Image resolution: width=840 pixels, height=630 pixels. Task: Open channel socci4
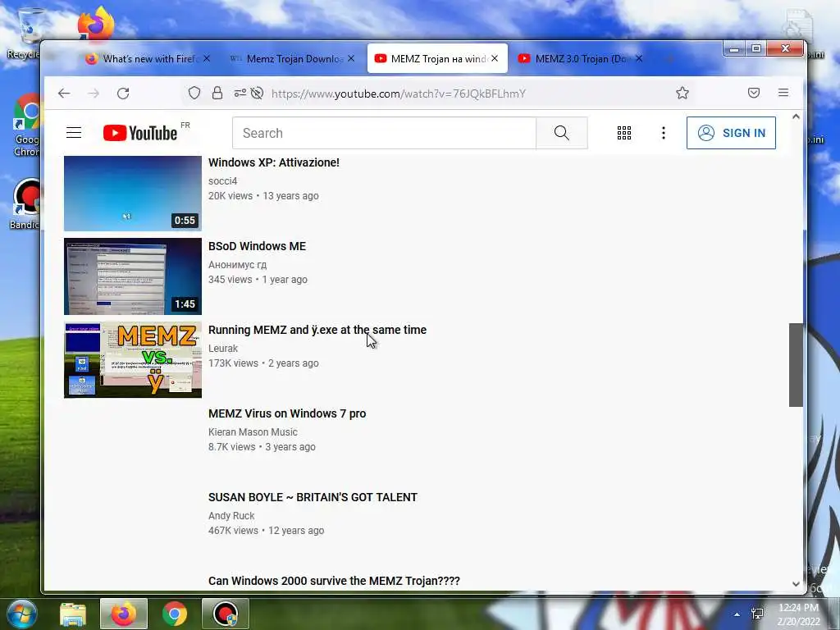[223, 181]
